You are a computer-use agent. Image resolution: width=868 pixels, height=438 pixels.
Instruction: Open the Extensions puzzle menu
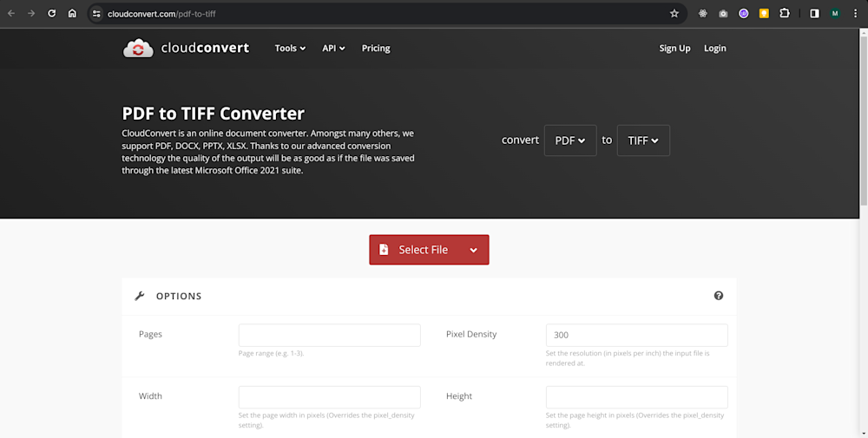[x=785, y=13]
